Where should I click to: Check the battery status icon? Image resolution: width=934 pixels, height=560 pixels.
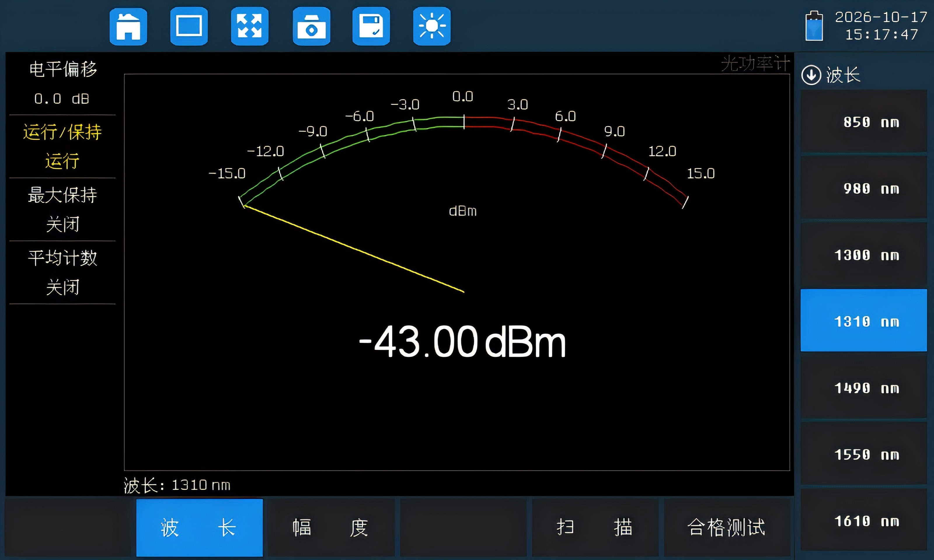pyautogui.click(x=814, y=26)
